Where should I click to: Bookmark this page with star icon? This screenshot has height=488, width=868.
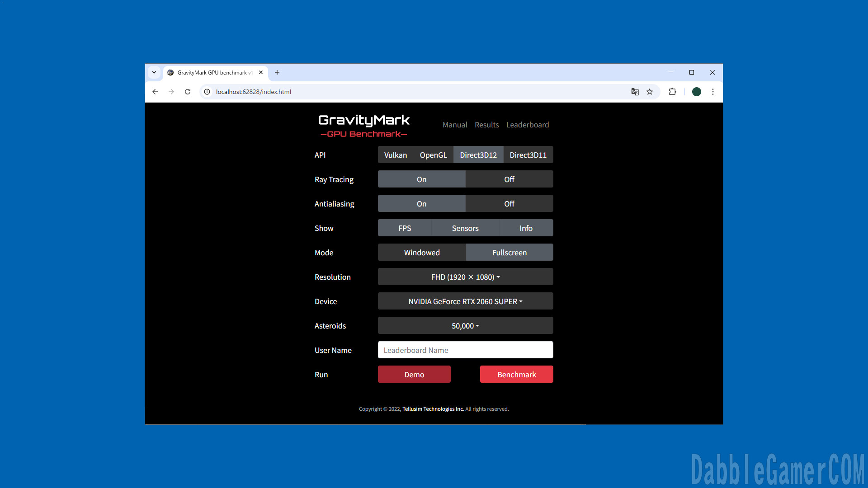click(650, 92)
